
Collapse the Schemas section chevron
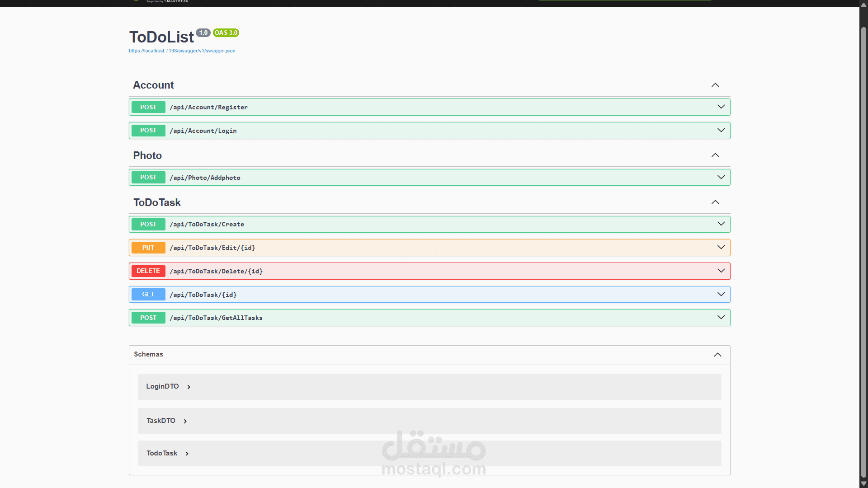pyautogui.click(x=717, y=355)
